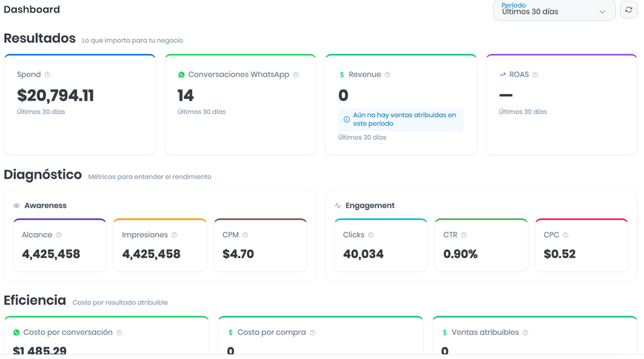Click the help icon next to Spend
Screen dimensions: 644x359
click(47, 74)
